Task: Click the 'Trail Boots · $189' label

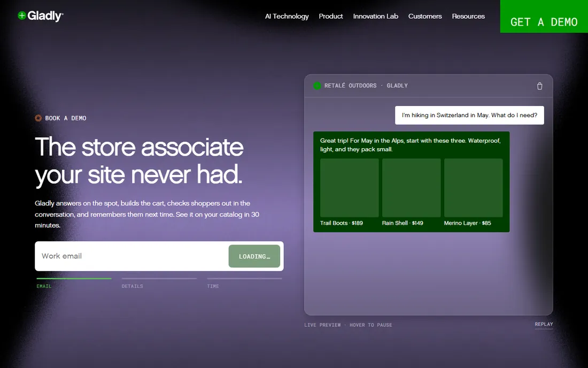Action: [341, 223]
